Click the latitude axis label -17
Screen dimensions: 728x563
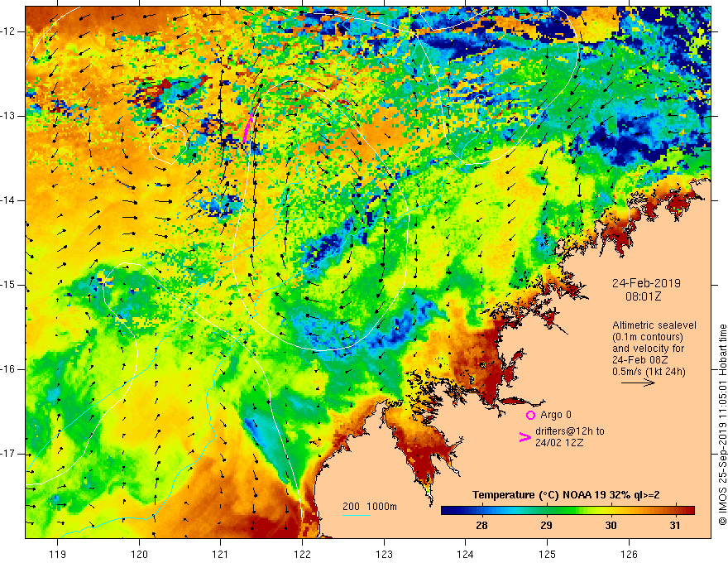pyautogui.click(x=8, y=454)
